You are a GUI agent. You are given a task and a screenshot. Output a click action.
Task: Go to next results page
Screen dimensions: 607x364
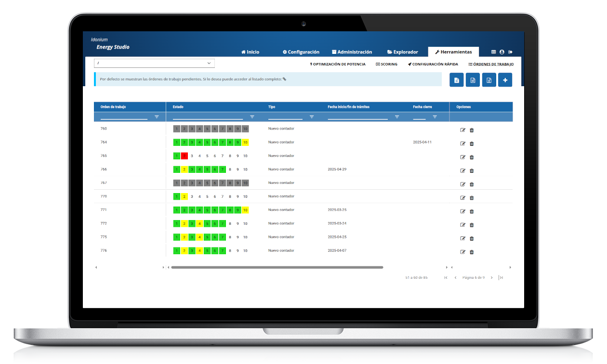[491, 278]
